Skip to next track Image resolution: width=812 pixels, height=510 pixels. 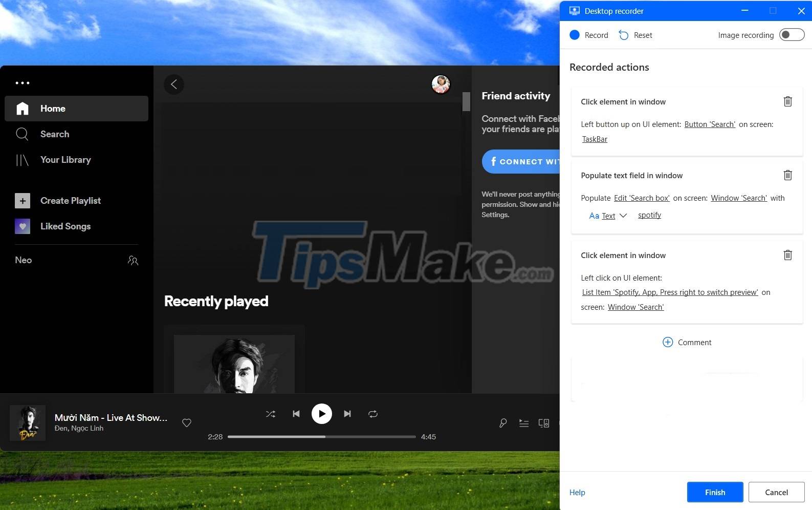pos(347,414)
